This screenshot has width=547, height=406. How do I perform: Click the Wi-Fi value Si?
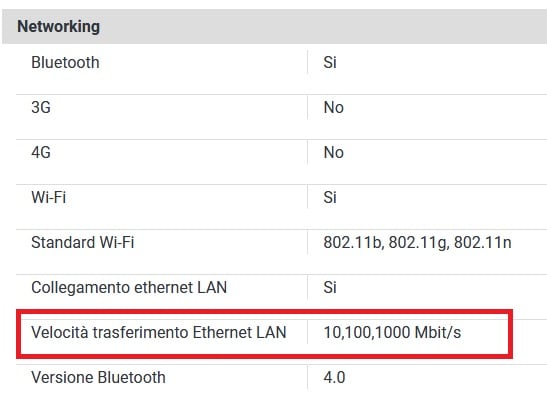[330, 197]
